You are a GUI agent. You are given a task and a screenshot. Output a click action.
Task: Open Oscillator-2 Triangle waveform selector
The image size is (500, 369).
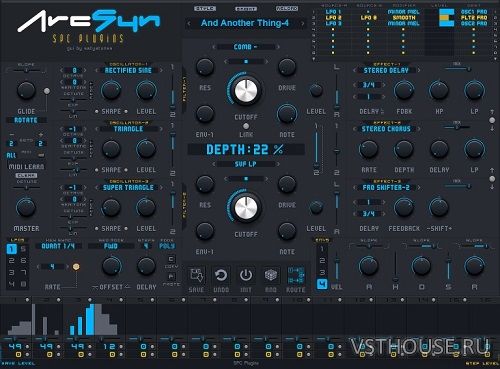point(128,129)
